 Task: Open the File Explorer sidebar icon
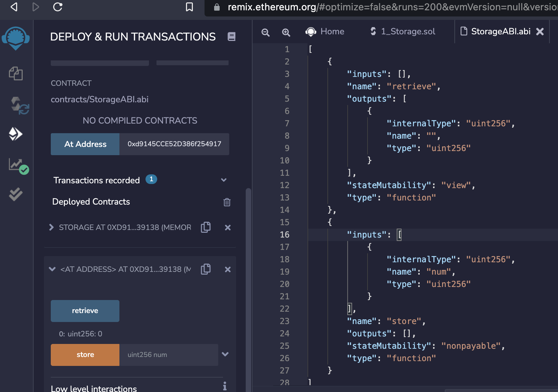click(x=16, y=73)
